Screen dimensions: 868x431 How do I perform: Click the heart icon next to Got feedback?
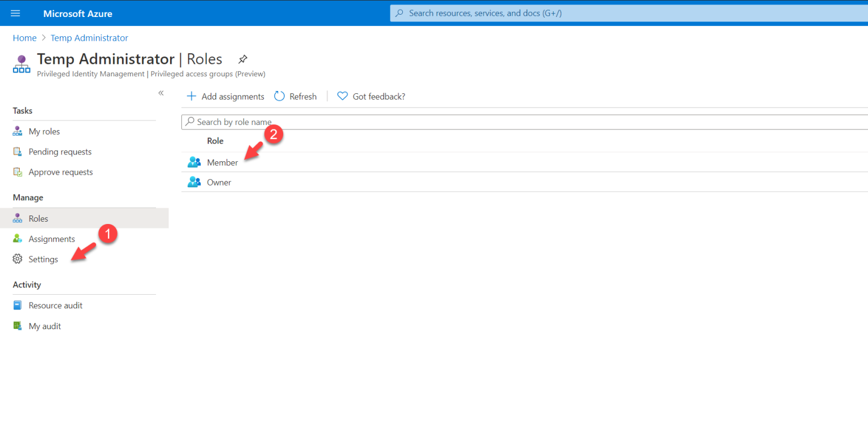tap(342, 96)
